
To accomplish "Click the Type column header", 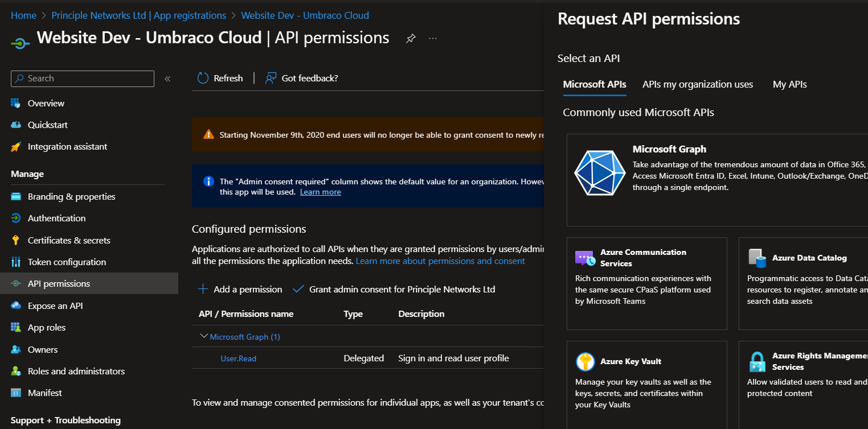I will [x=353, y=314].
